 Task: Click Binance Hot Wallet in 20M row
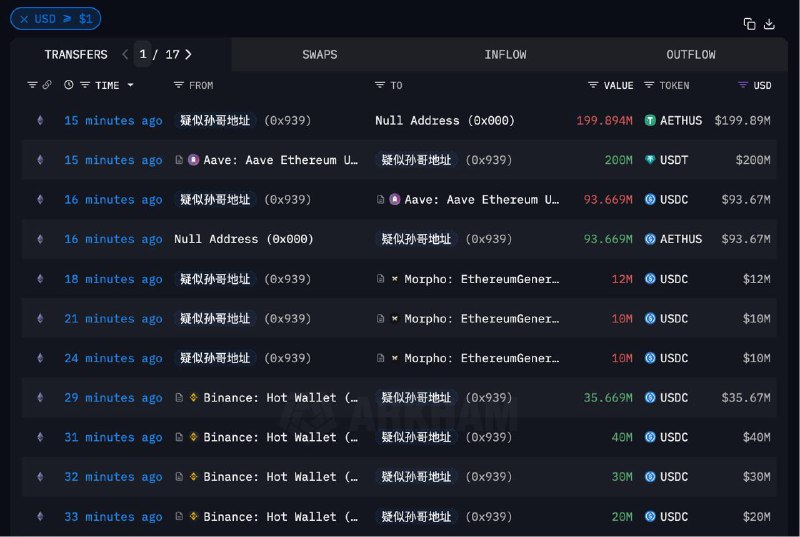coord(281,517)
